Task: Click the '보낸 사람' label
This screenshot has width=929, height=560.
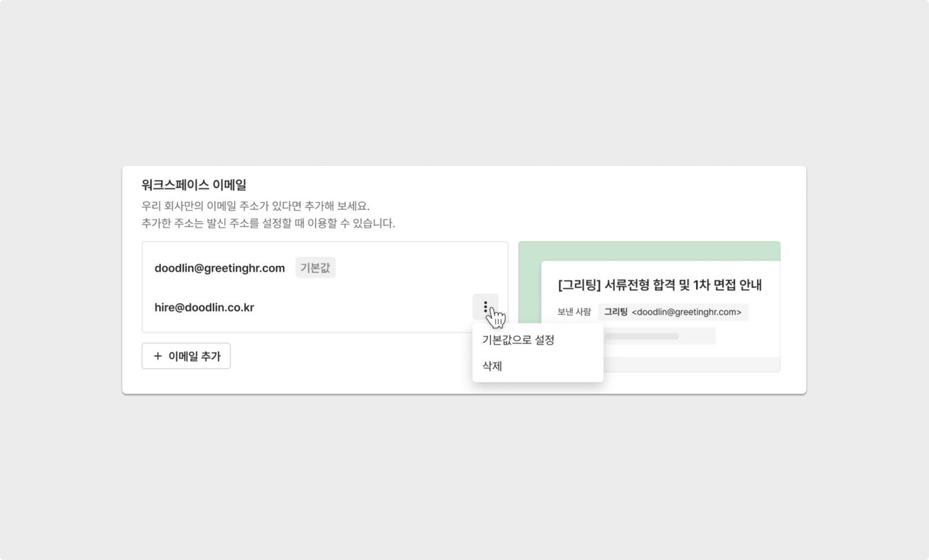Action: (x=574, y=312)
